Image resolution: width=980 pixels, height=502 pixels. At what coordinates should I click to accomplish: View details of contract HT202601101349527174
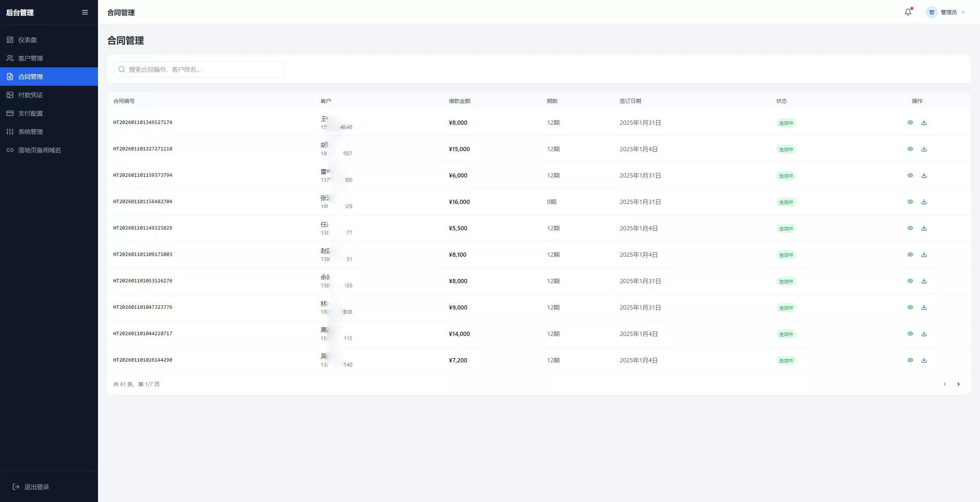click(910, 122)
